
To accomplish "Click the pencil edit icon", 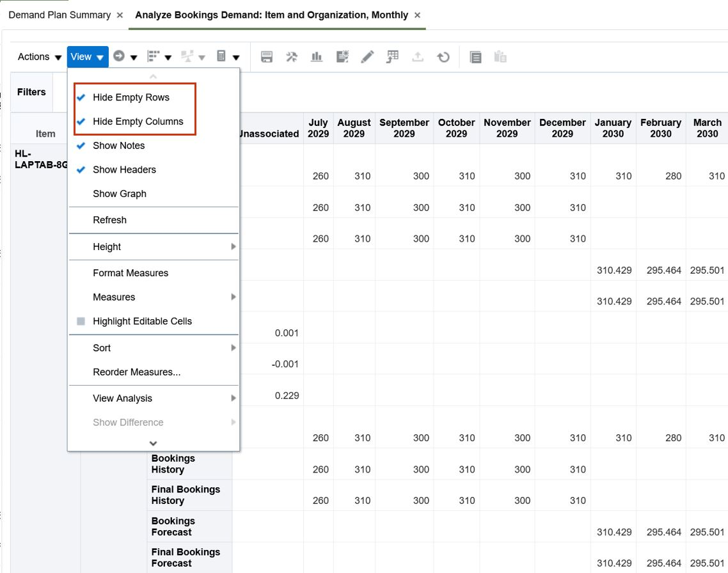I will [x=367, y=57].
